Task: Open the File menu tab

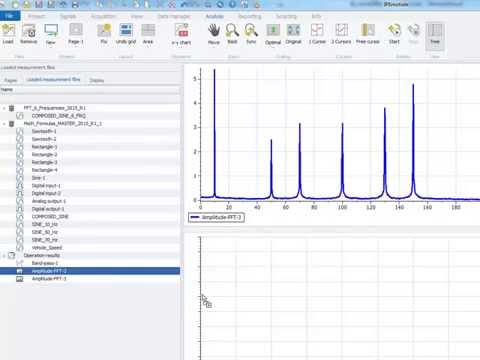Action: pyautogui.click(x=10, y=16)
